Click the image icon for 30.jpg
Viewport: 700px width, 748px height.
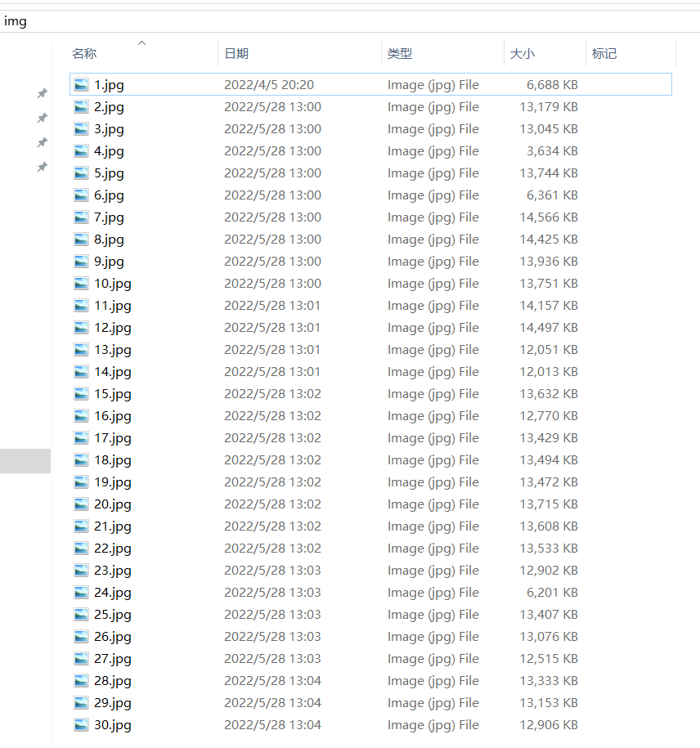pyautogui.click(x=81, y=724)
